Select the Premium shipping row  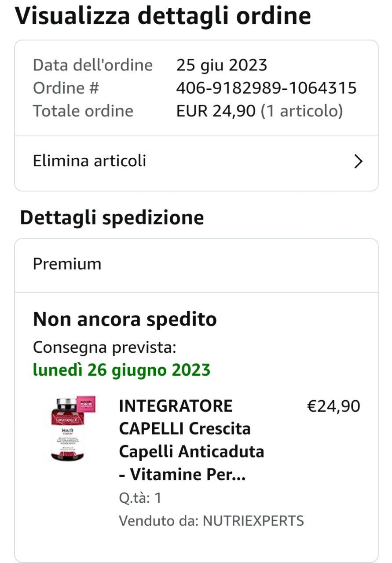(196, 265)
